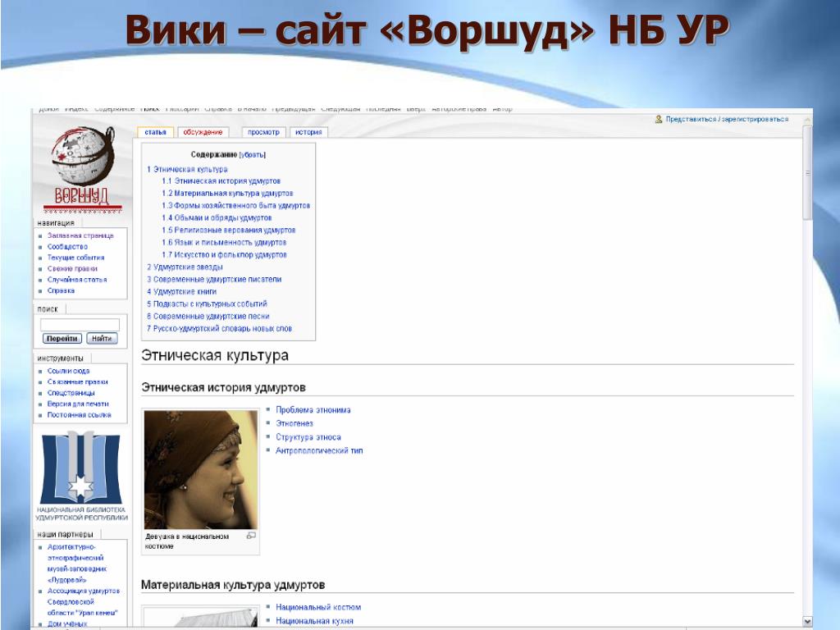Click the Этническая культура heading
Screen dimensions: 840x630
(215, 355)
